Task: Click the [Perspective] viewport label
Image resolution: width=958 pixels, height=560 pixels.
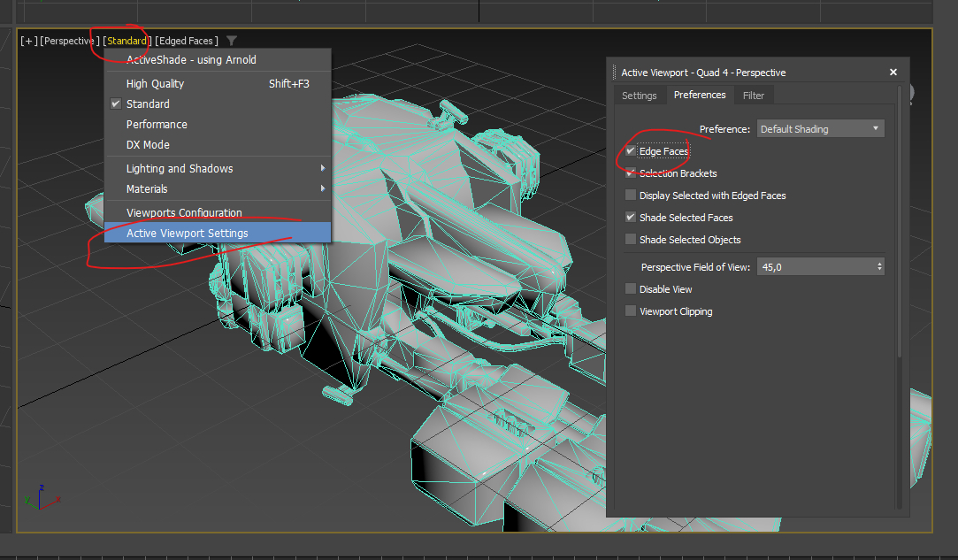Action: click(x=70, y=41)
